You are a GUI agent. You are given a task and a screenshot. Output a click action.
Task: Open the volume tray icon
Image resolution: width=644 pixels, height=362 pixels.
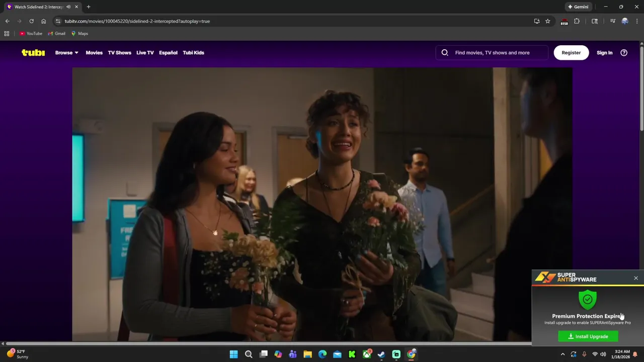pyautogui.click(x=603, y=354)
